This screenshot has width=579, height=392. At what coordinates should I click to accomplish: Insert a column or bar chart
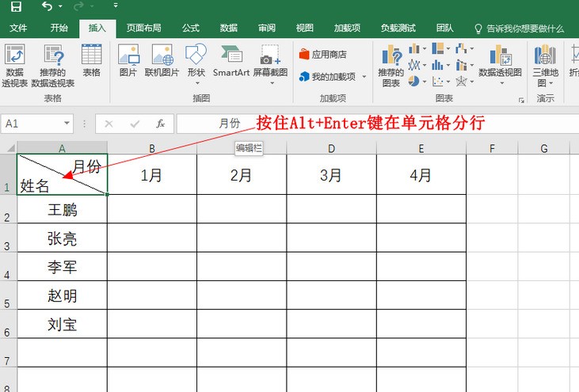414,48
